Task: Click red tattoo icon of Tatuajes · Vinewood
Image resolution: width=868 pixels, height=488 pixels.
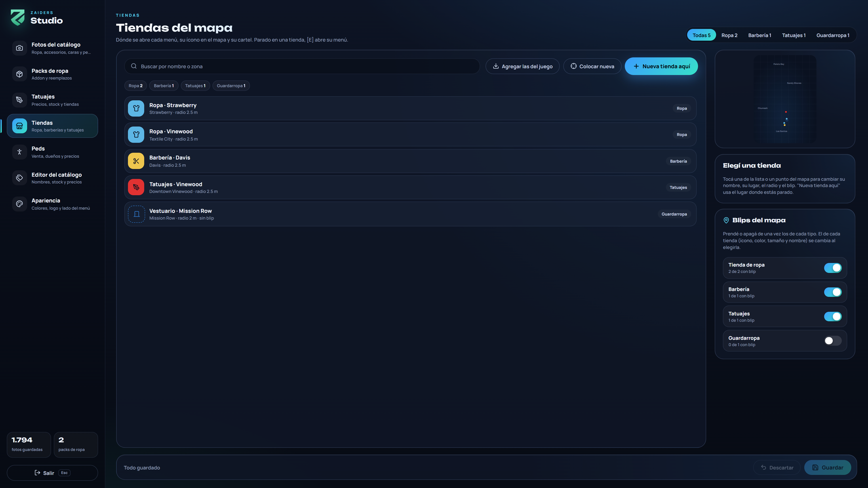Action: pyautogui.click(x=136, y=187)
